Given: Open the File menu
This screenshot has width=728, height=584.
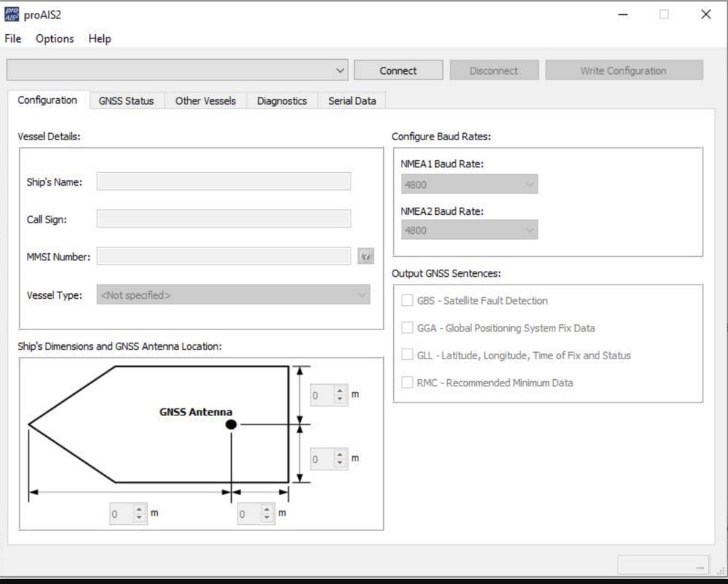Looking at the screenshot, I should tap(13, 38).
